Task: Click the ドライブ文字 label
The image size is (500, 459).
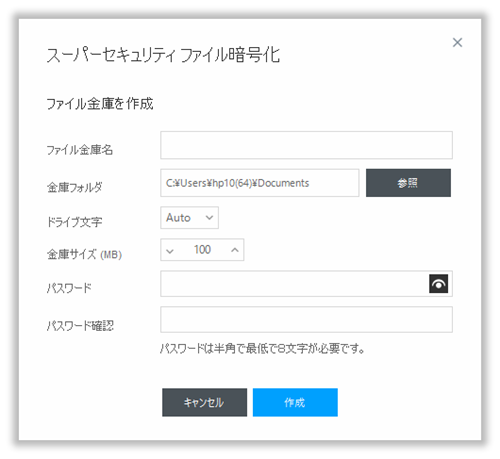Action: [74, 222]
